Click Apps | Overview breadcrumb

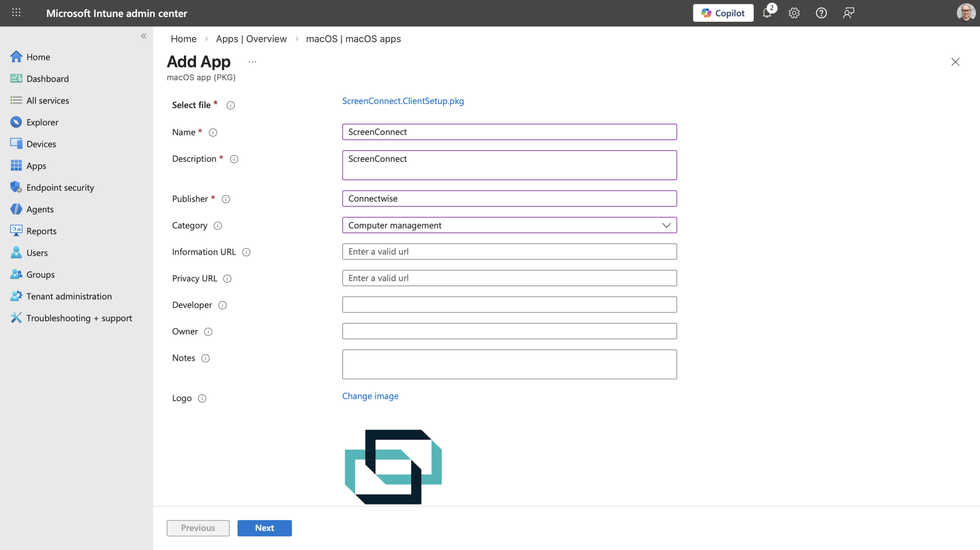(251, 39)
